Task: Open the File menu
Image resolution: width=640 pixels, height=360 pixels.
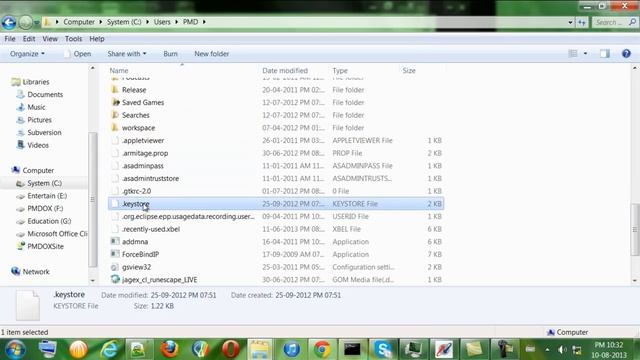Action: (x=10, y=39)
